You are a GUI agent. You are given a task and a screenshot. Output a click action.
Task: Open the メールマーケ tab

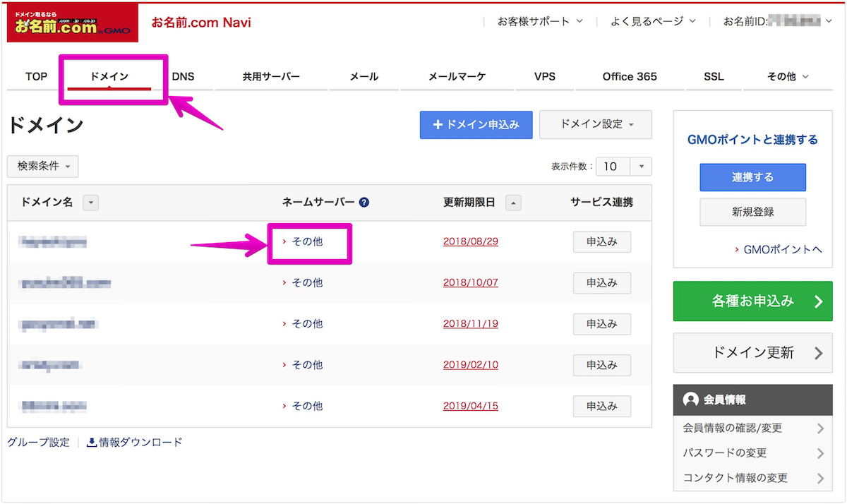457,76
